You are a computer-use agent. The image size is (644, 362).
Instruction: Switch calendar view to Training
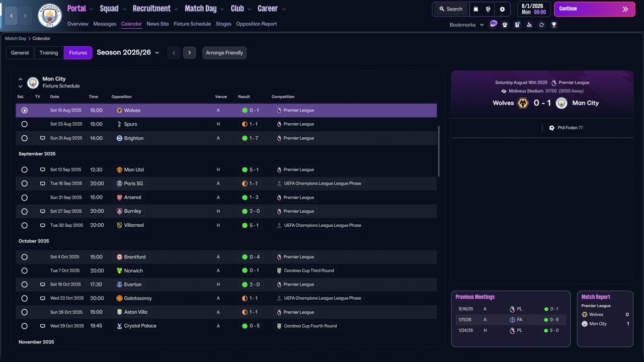[x=49, y=53]
